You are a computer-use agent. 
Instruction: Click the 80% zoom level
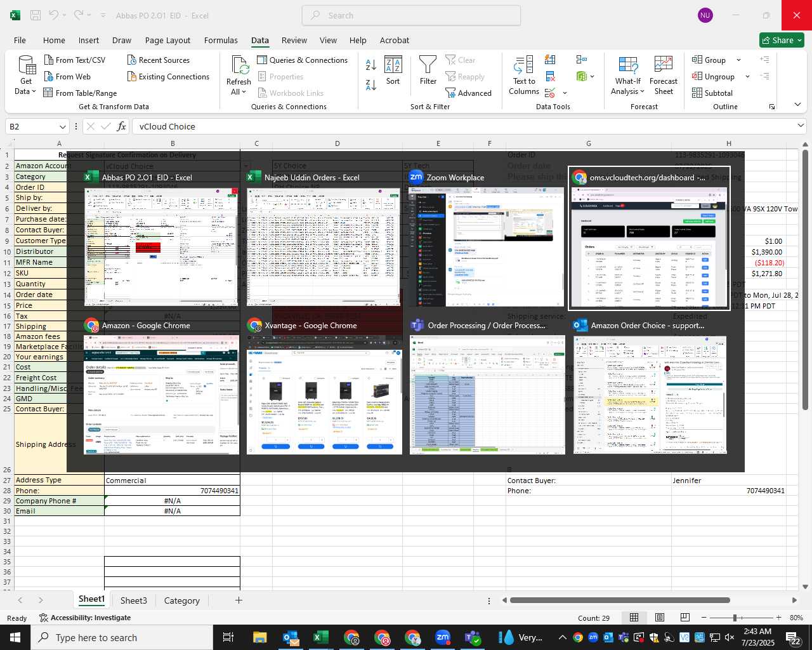pyautogui.click(x=796, y=618)
